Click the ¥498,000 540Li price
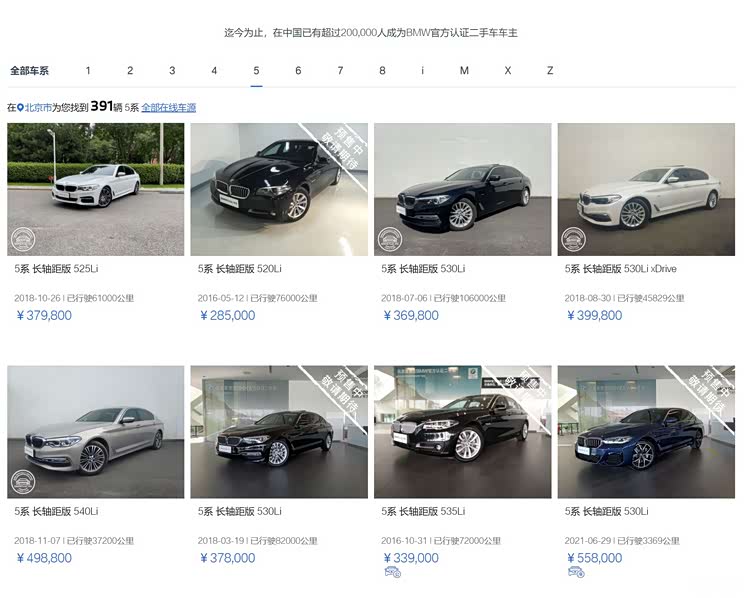 [x=44, y=558]
